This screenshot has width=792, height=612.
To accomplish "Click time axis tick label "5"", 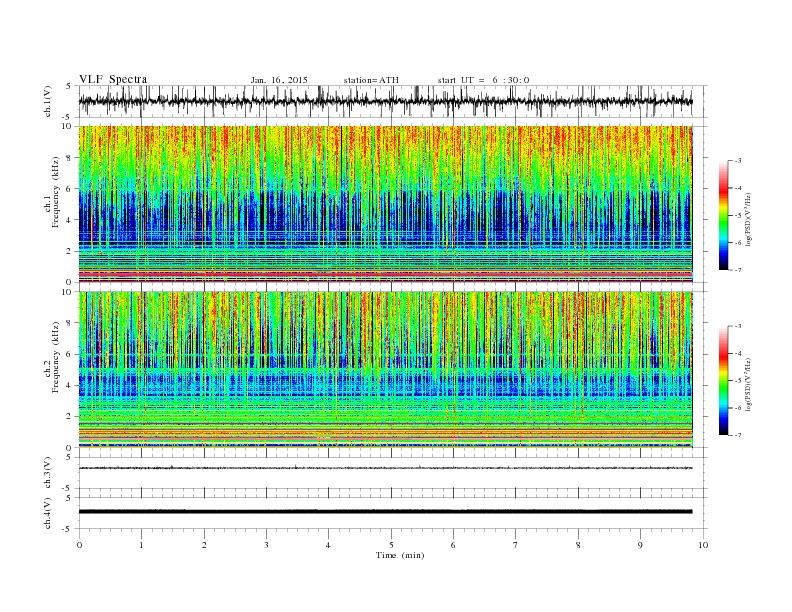I will click(x=391, y=545).
